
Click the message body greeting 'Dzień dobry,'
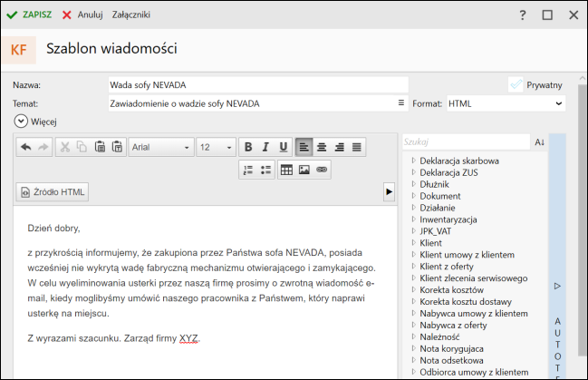(x=53, y=229)
